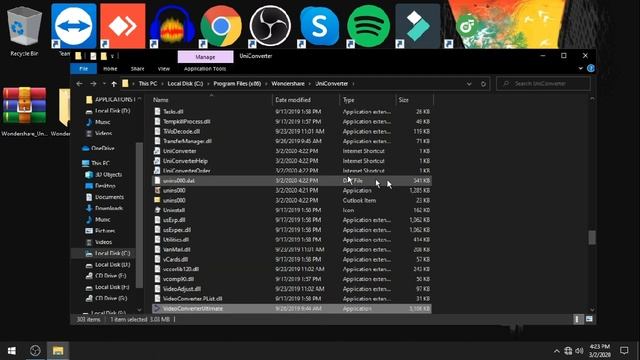Select the Uninstall icon file
Image resolution: width=640 pixels, height=360 pixels.
291,210
